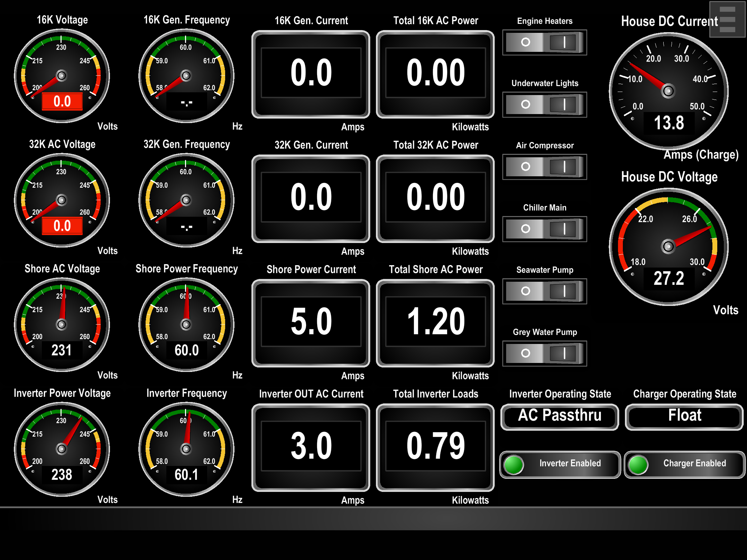The image size is (747, 560).
Task: Toggle the Air Compressor switch
Action: pos(544,167)
